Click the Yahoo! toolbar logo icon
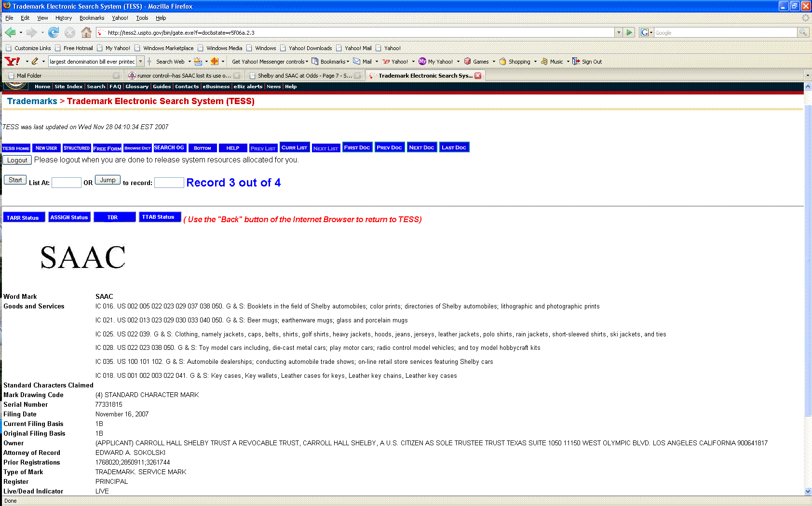The height and width of the screenshot is (506, 812). [12, 61]
